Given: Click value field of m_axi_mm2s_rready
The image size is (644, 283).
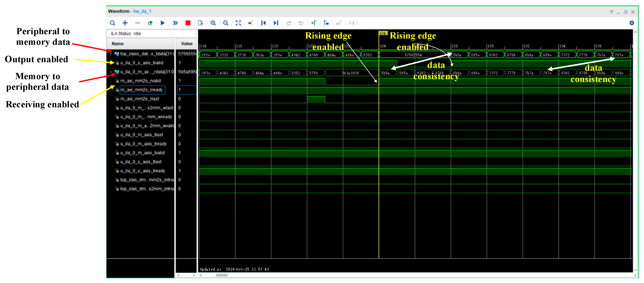Looking at the screenshot, I should (187, 90).
